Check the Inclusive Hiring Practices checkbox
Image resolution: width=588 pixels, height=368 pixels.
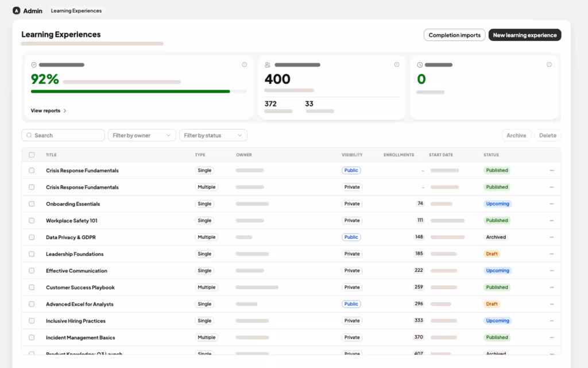[32, 321]
